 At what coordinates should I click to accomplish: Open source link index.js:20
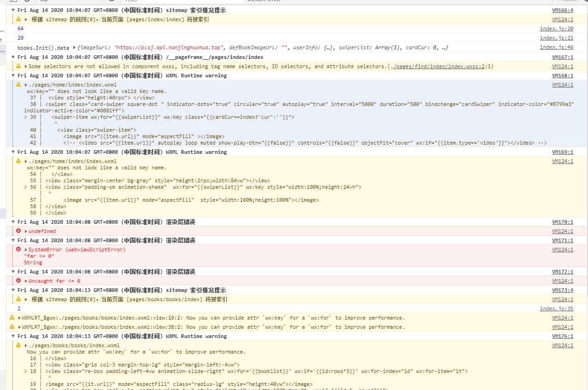(x=557, y=29)
